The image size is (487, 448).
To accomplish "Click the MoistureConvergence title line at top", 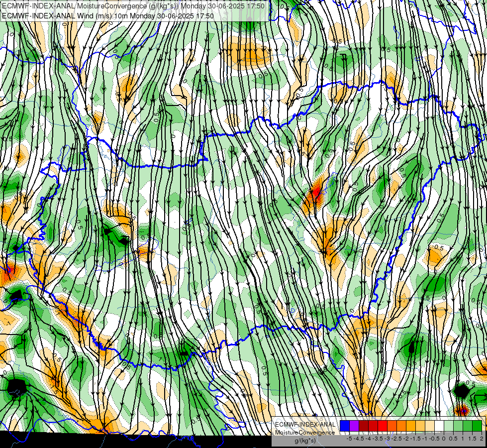I will click(x=133, y=6).
